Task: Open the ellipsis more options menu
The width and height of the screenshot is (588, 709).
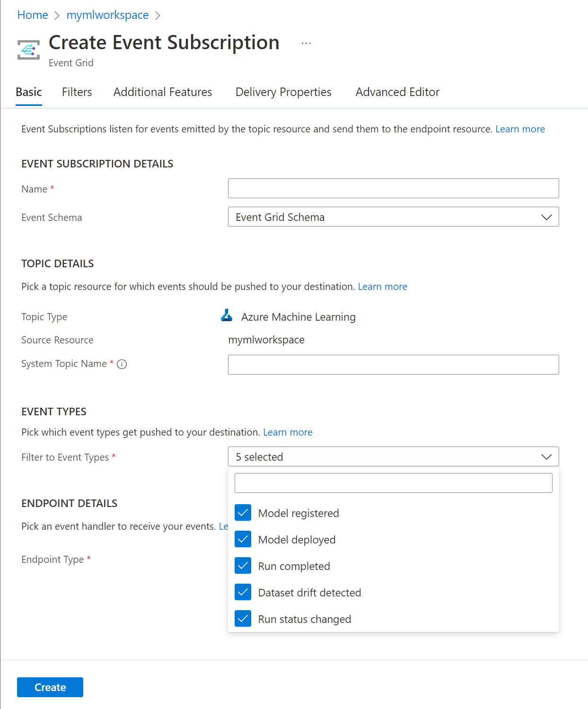Action: (x=306, y=43)
